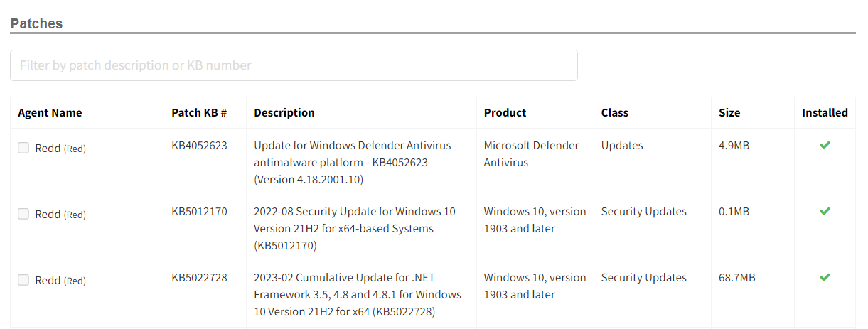Focus the patch description or KB number filter
Screen dimensions: 868x329
pos(294,65)
